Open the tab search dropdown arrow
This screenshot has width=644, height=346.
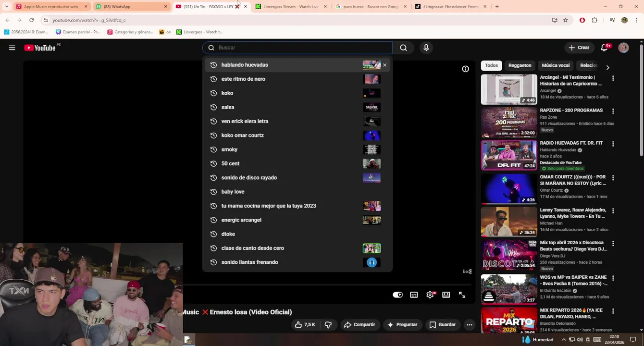(6, 6)
